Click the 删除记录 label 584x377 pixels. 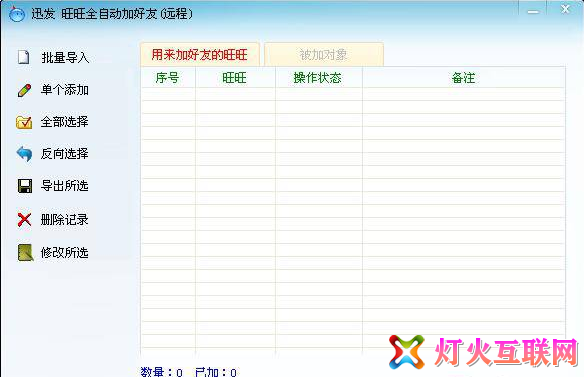(65, 219)
